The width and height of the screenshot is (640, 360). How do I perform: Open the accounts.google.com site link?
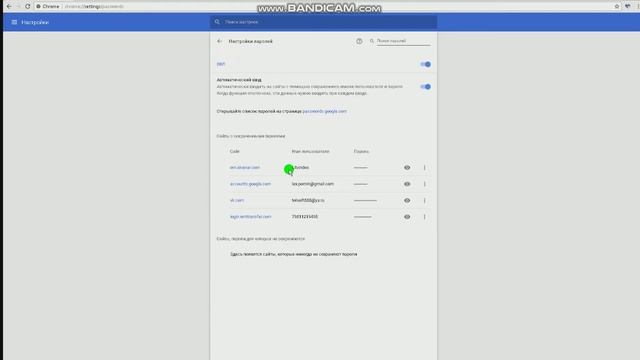250,184
